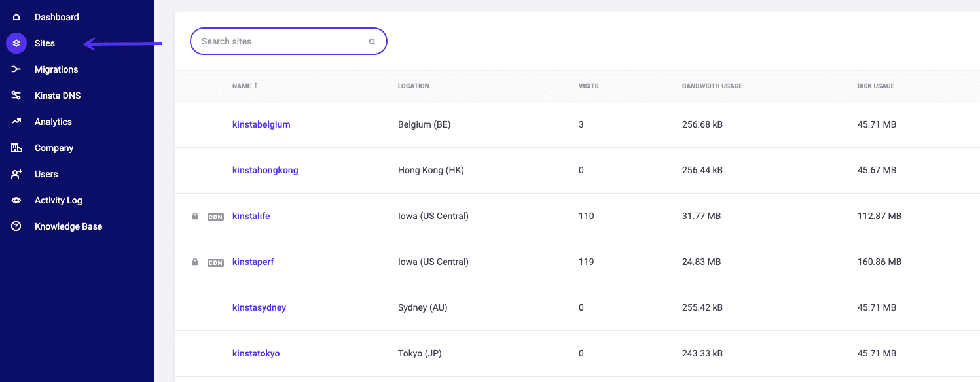
Task: Open the Kinsta DNS icon
Action: [16, 95]
